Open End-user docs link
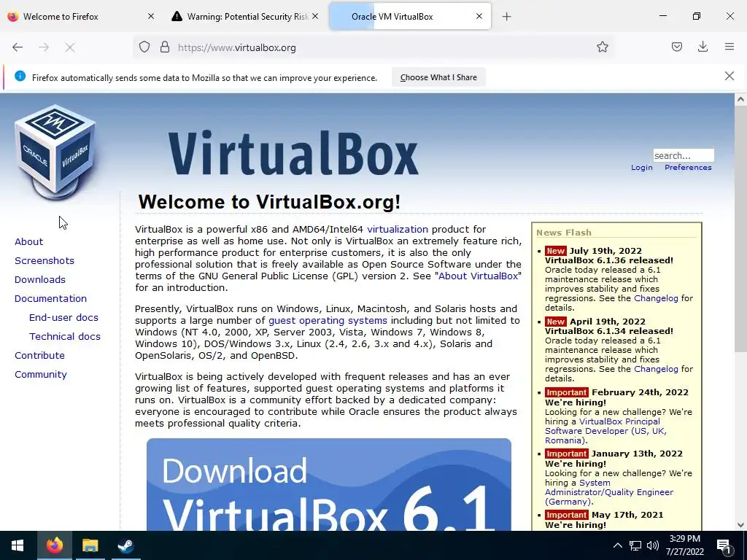The image size is (747, 560). [63, 318]
